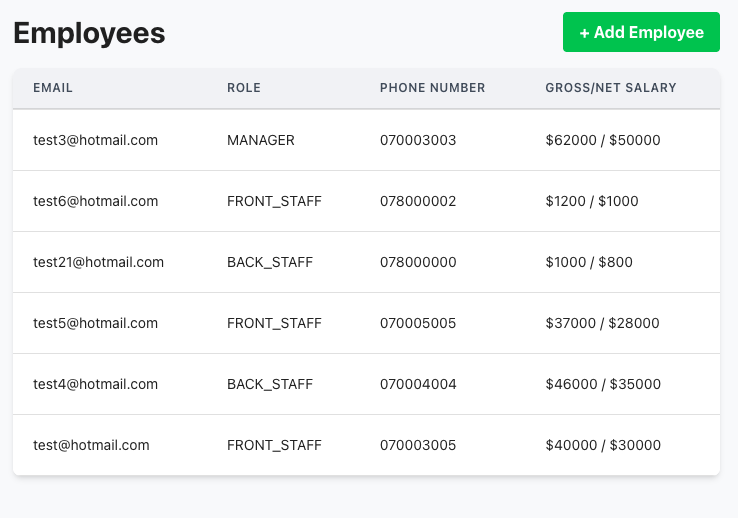Click phone number 070003005

point(418,445)
